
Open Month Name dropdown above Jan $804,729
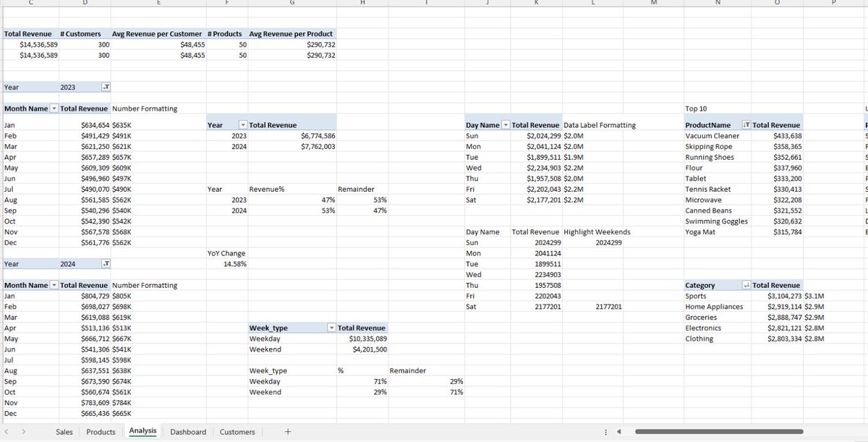point(53,286)
